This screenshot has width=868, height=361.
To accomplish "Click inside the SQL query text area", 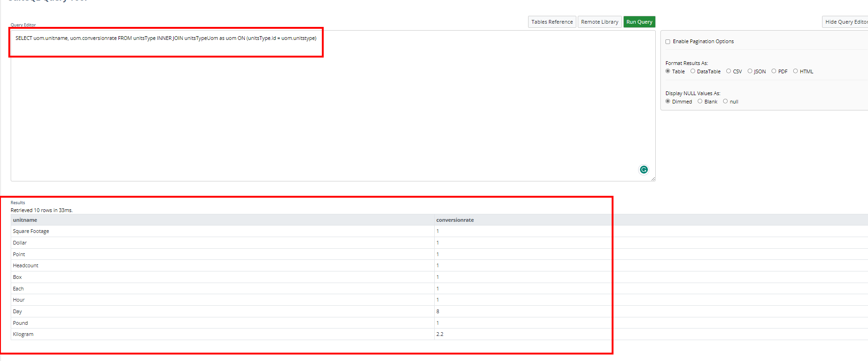I will (x=325, y=107).
